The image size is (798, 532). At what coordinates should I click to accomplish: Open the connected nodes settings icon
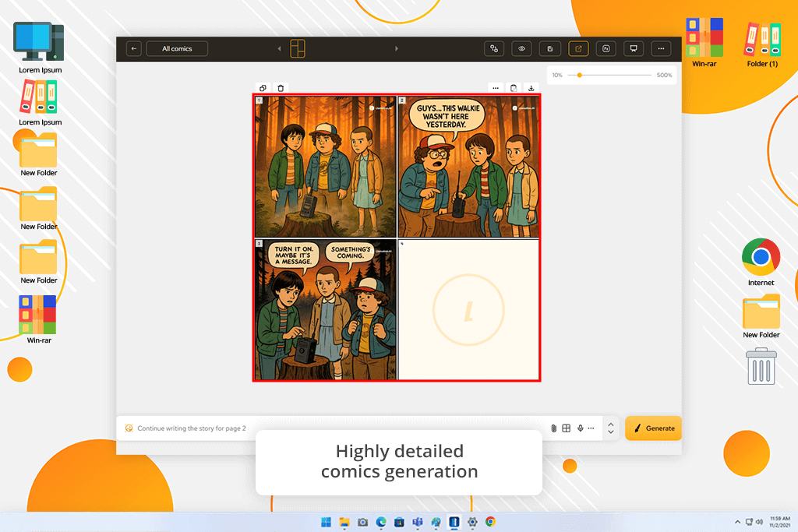tap(494, 49)
